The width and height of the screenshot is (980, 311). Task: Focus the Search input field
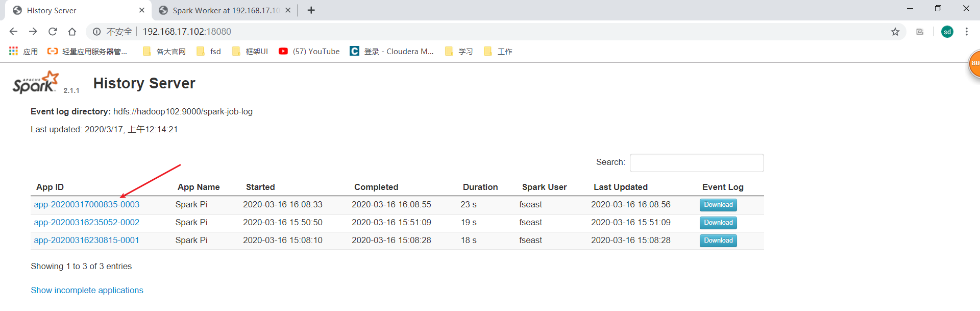pos(697,163)
